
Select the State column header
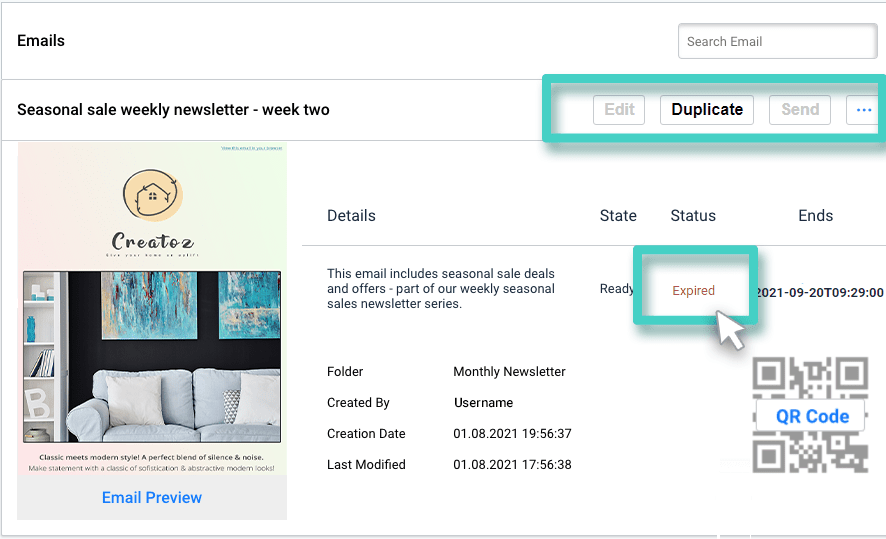[618, 216]
